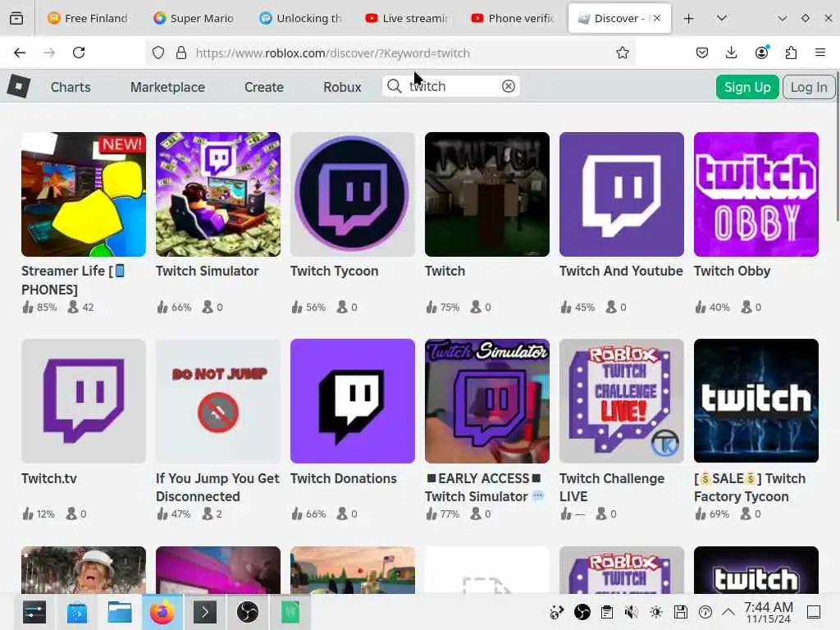
Task: Click the search magnifier icon
Action: click(x=395, y=86)
